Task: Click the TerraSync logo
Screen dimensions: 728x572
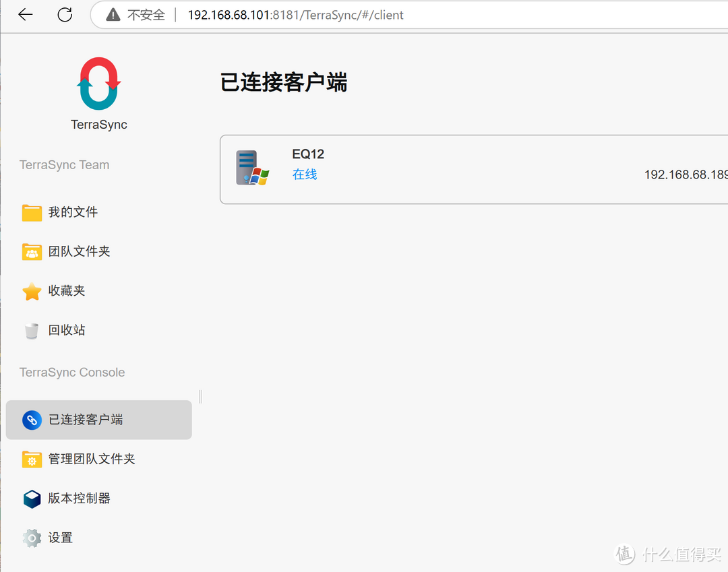Action: pyautogui.click(x=99, y=84)
